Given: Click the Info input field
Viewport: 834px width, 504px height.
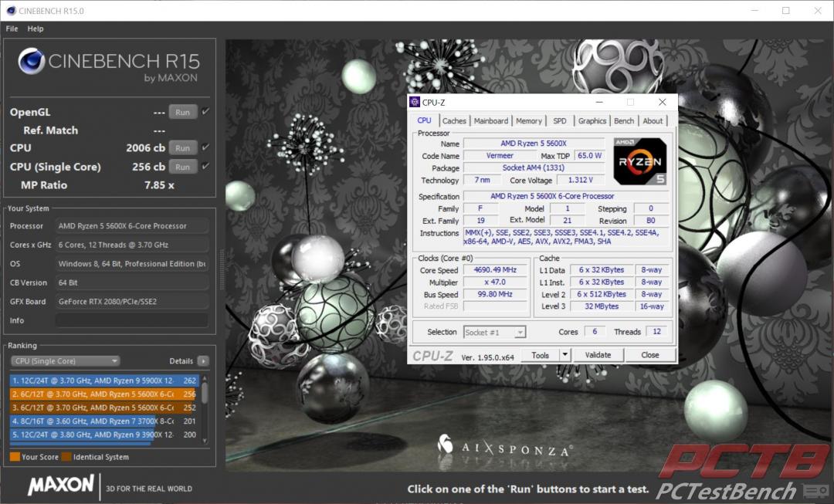Looking at the screenshot, I should pos(132,320).
